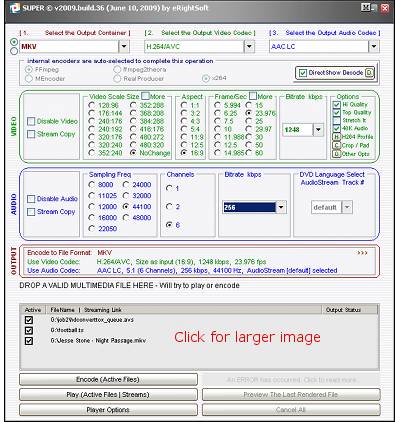
Task: Uncheck the queue.avs file active checkbox
Action: pos(29,320)
